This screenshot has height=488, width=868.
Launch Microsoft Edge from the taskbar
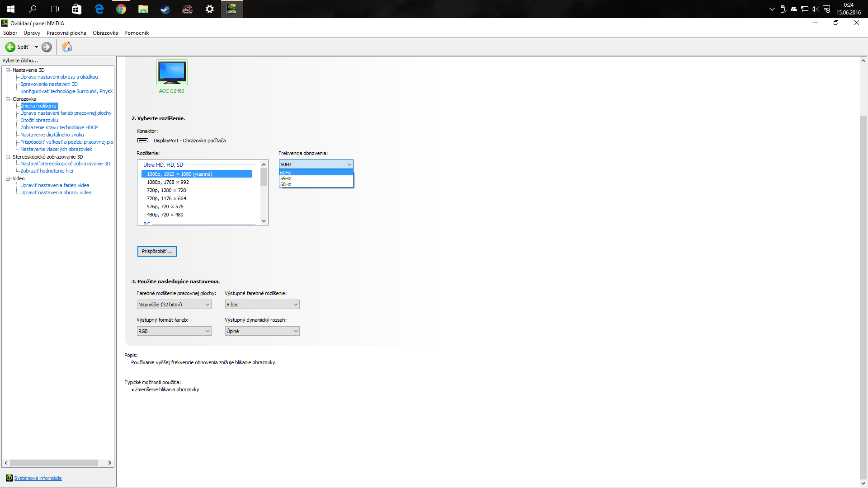pyautogui.click(x=99, y=9)
